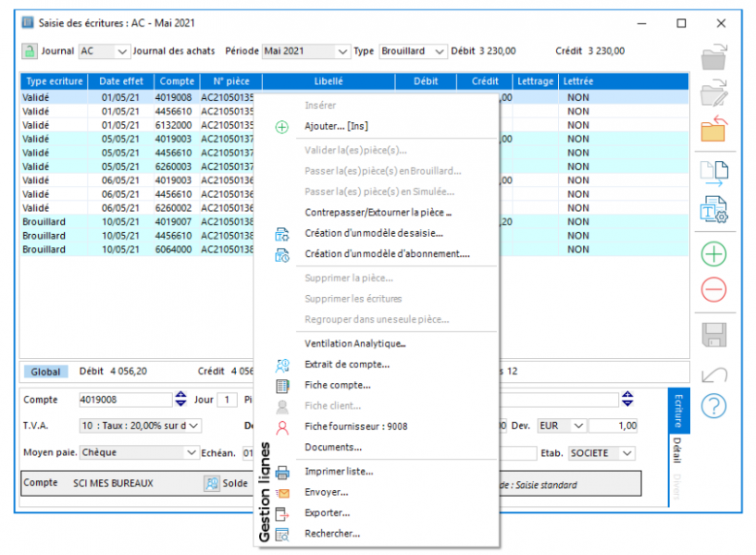Click the Global totals button

(45, 372)
